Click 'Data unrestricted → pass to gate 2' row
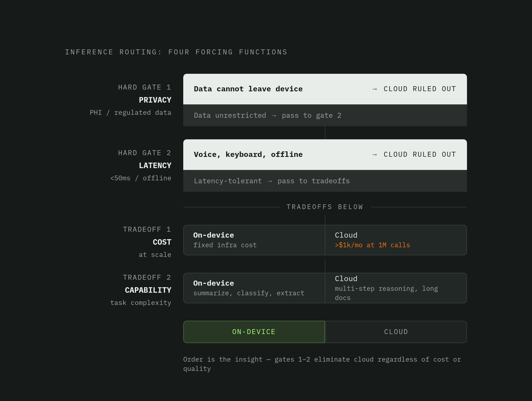Screen dimensions: 532x401 pos(325,116)
